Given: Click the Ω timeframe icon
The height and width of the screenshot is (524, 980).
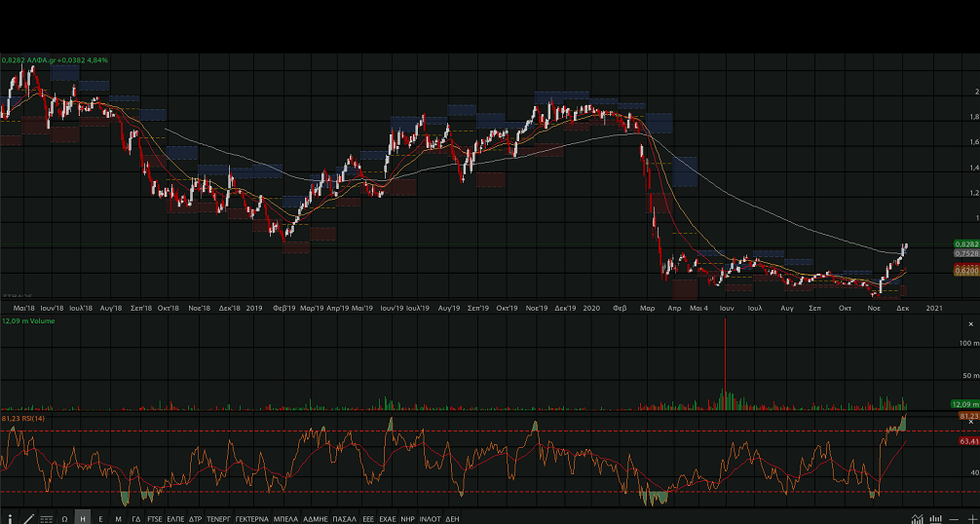Looking at the screenshot, I should (x=64, y=518).
